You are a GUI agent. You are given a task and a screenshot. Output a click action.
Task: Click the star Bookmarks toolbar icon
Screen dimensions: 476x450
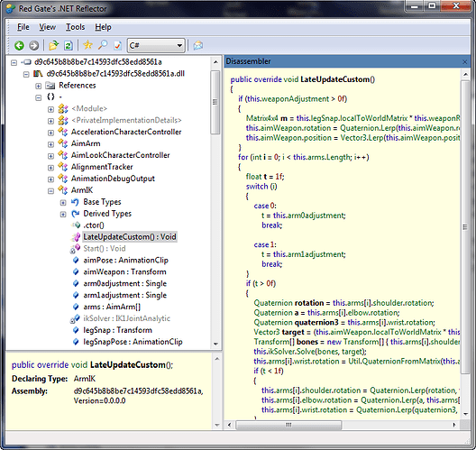click(x=87, y=45)
